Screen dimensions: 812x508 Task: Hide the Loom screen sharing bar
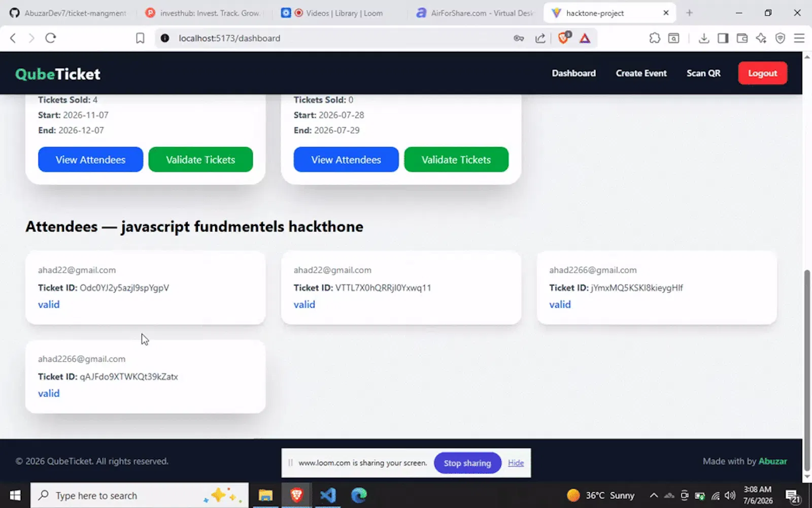point(516,463)
